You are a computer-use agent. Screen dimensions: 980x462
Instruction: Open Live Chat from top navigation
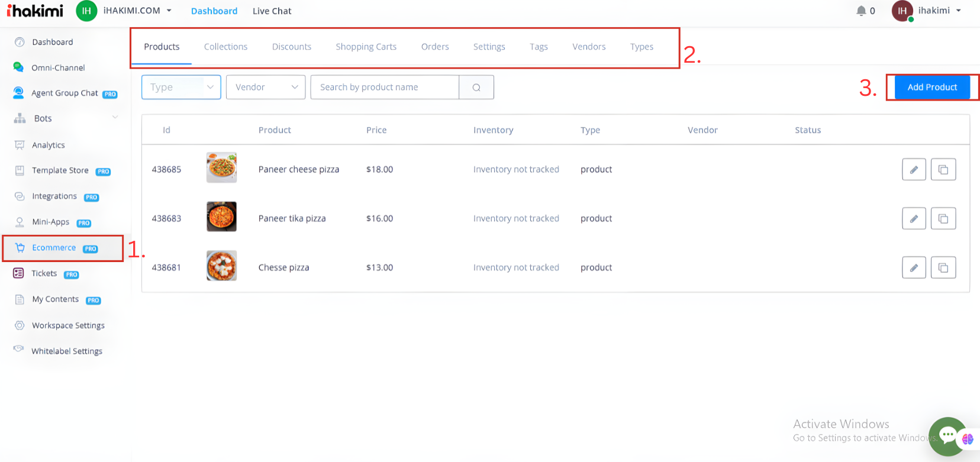(x=272, y=11)
